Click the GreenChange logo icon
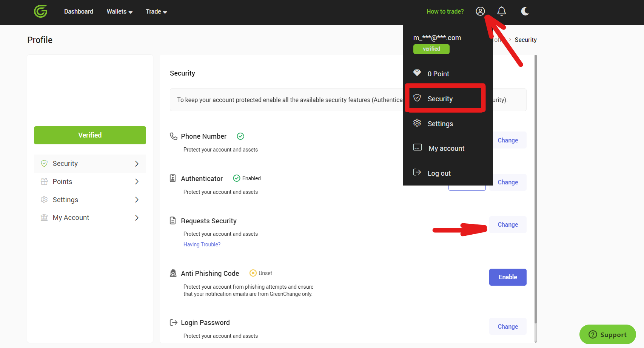This screenshot has height=348, width=644. pos(41,11)
